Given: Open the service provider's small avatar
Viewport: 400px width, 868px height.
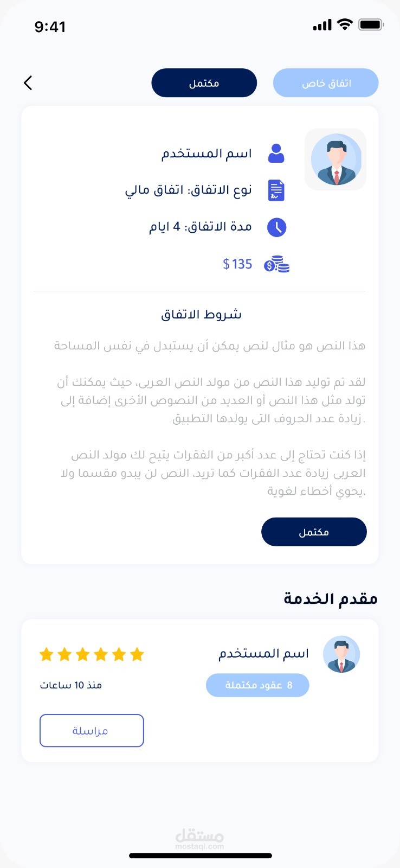Looking at the screenshot, I should pos(341,654).
